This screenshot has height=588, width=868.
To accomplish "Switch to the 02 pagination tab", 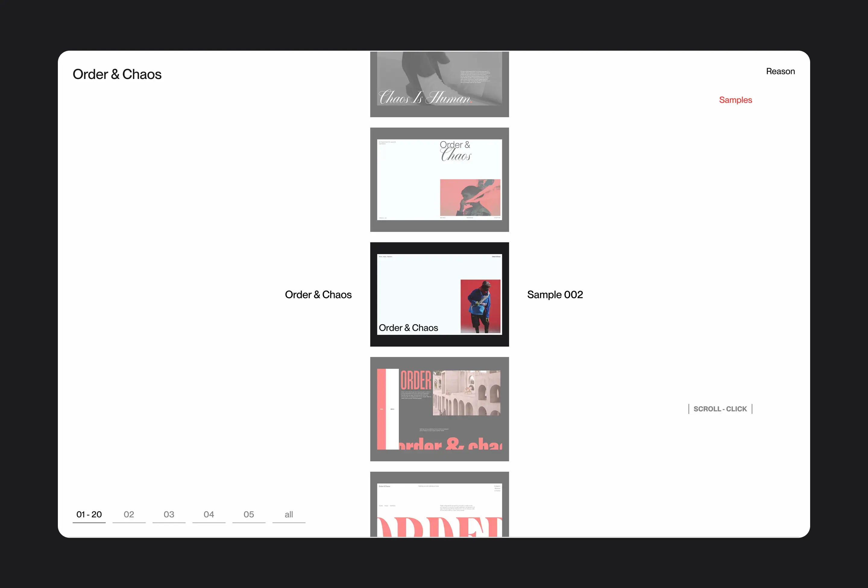I will click(x=129, y=514).
